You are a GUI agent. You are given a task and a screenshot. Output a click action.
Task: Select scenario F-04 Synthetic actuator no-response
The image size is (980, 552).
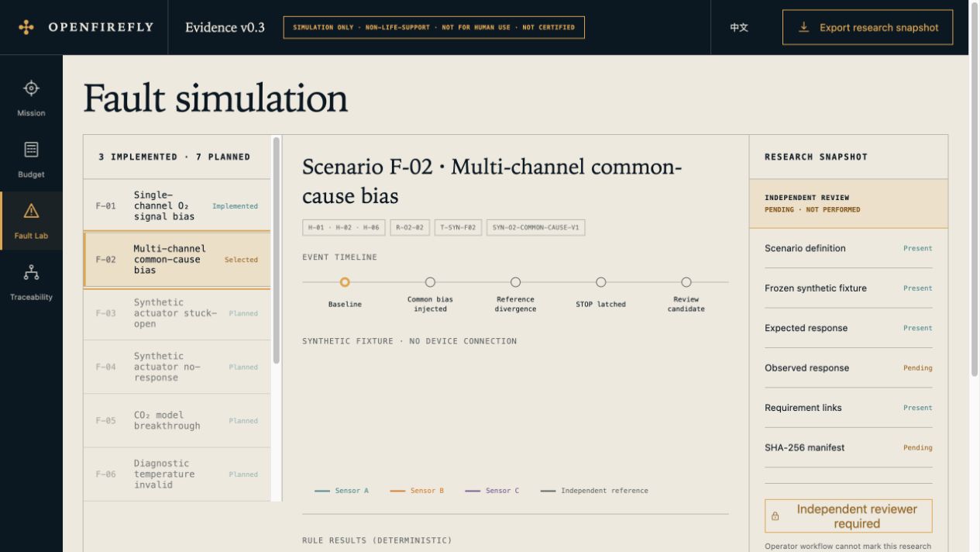tap(177, 367)
